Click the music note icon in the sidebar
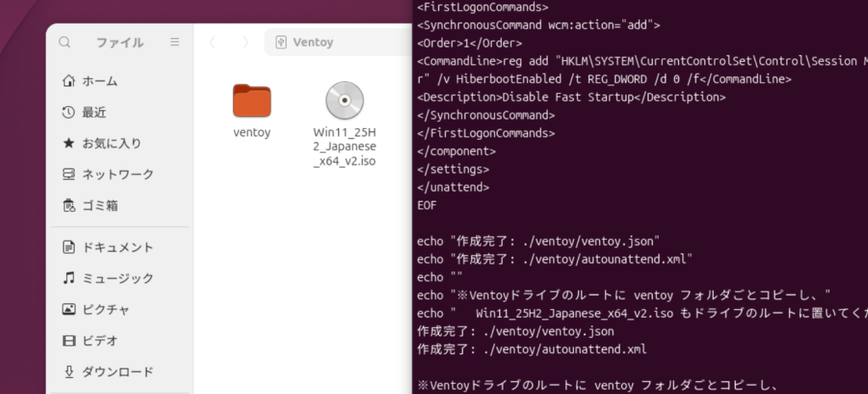Image resolution: width=868 pixels, height=394 pixels. [x=69, y=278]
